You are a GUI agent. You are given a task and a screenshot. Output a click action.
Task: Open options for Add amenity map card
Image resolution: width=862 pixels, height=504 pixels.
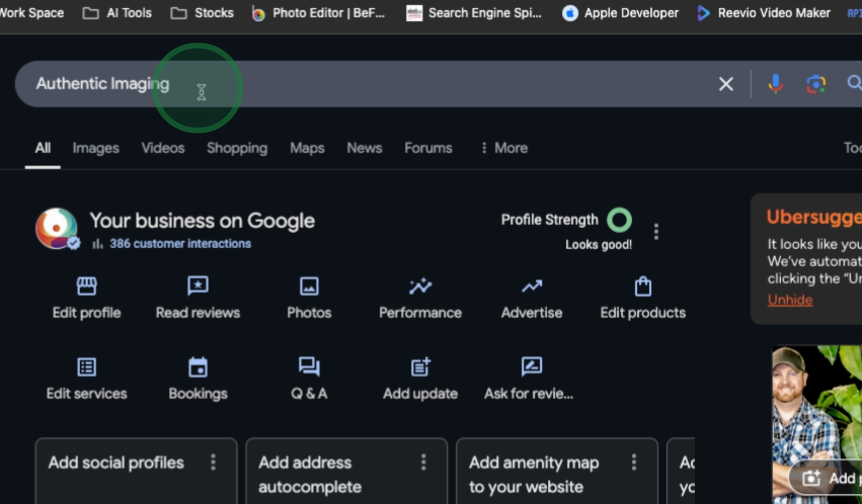click(x=634, y=462)
